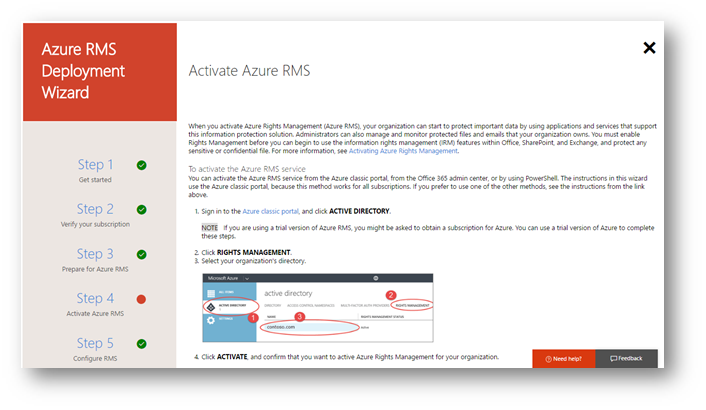Jump to Step 5 Configure RMS

point(95,350)
